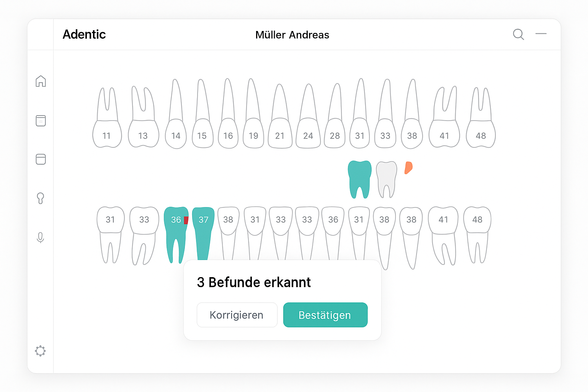Click upper tooth number 24
588x392 pixels.
(308, 136)
